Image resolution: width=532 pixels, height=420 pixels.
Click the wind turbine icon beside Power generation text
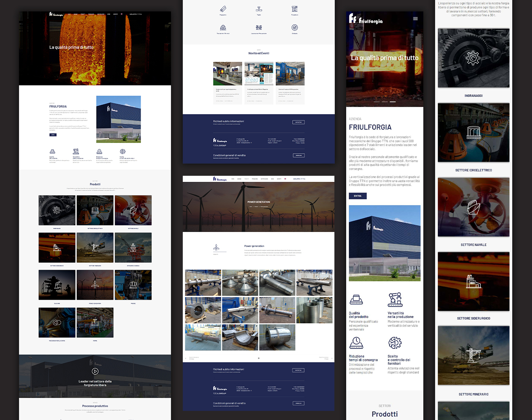[x=216, y=248]
